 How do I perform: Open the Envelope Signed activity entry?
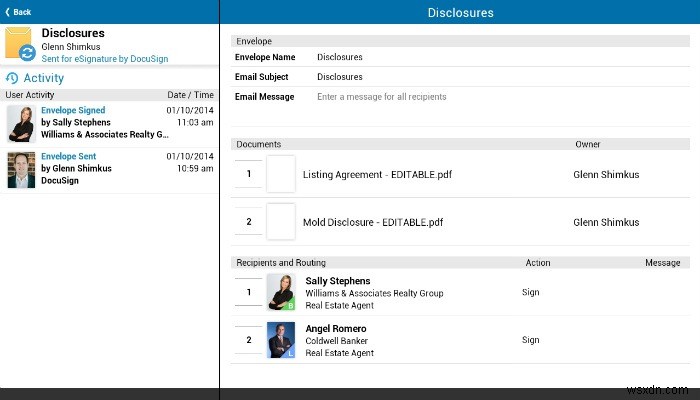coord(109,123)
